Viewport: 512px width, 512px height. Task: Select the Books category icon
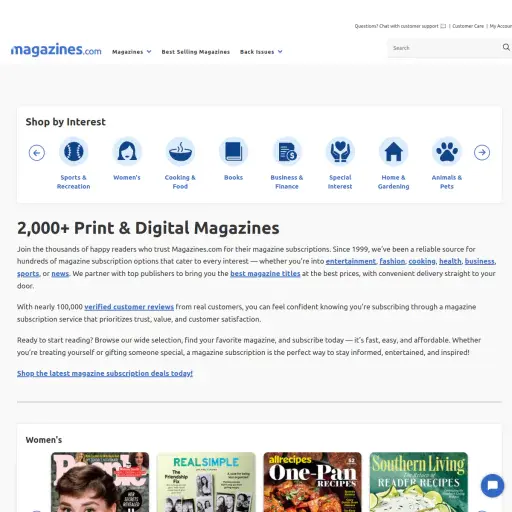point(233,152)
